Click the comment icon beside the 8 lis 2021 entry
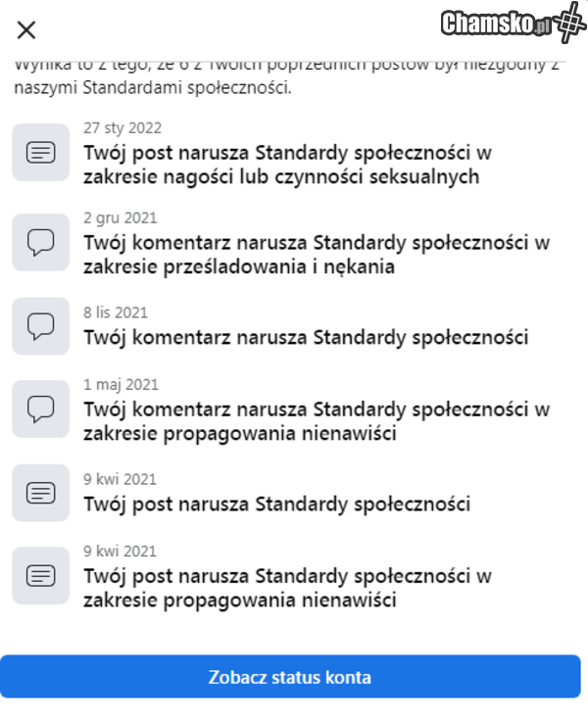The width and height of the screenshot is (588, 722). point(40,325)
